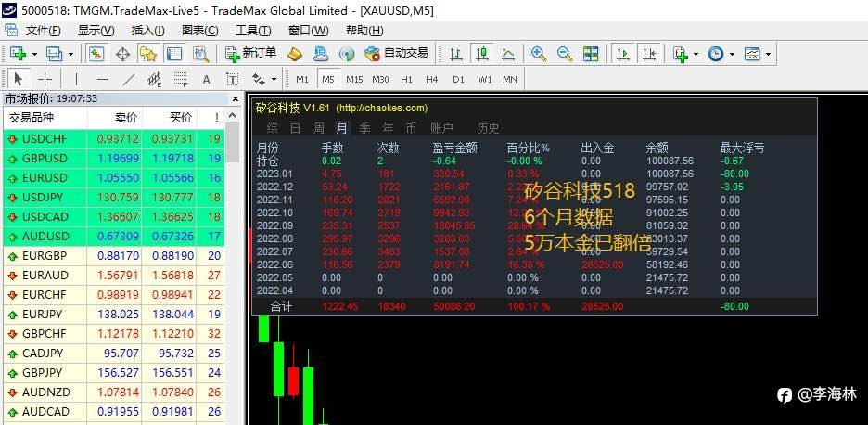Select the trendline tool
The image size is (868, 425).
(x=128, y=79)
